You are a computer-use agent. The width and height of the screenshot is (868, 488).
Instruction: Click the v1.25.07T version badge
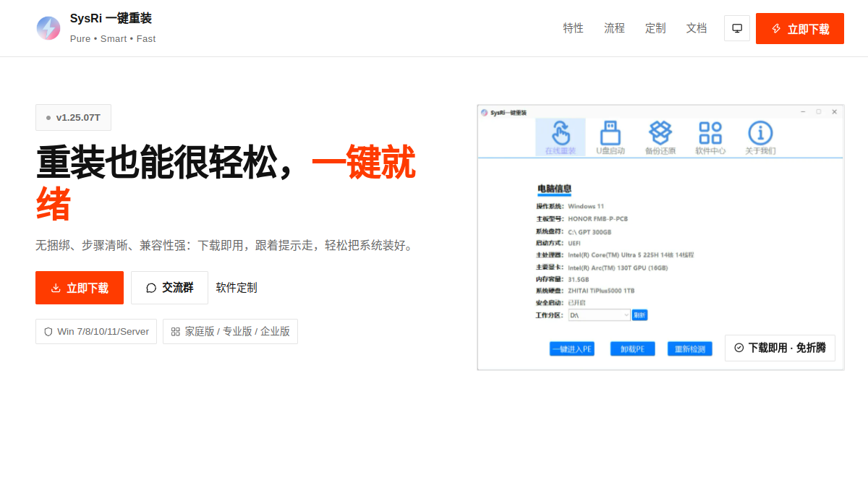coord(73,117)
